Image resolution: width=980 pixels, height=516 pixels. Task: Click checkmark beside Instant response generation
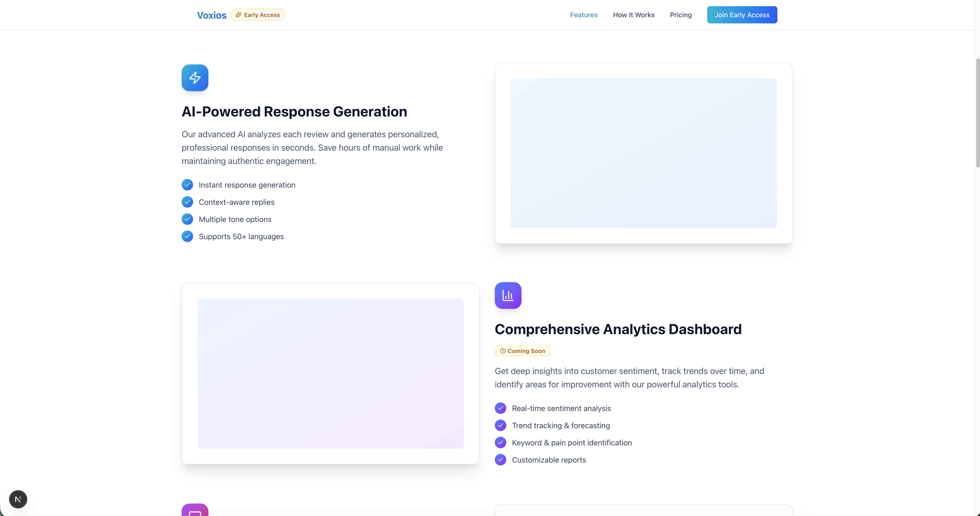187,185
